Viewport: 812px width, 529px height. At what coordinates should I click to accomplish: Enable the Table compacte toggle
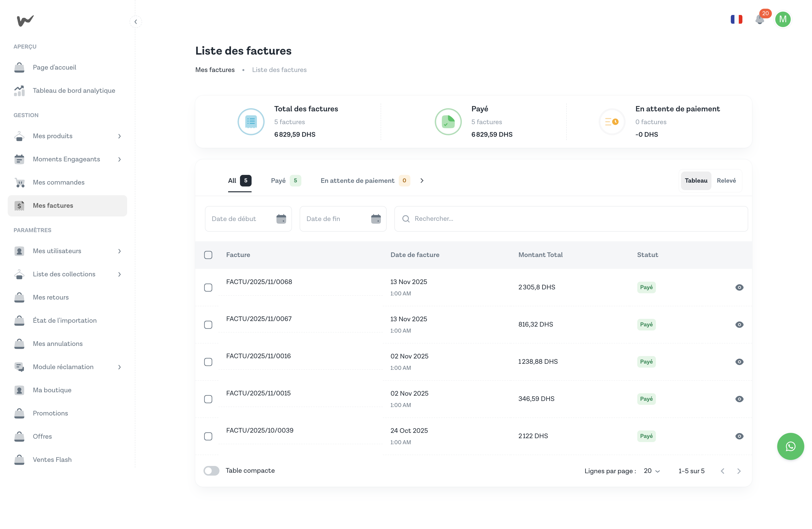click(x=211, y=471)
